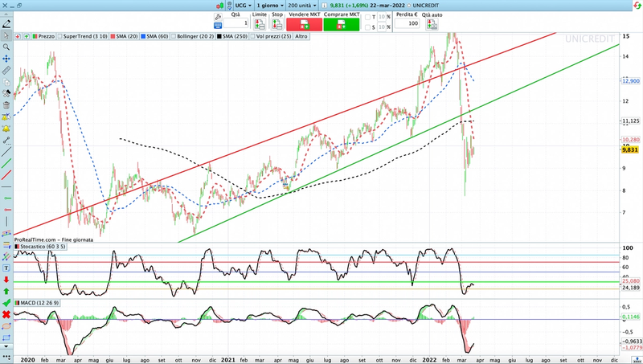Select the text annotation T tool
The image size is (643, 364).
pos(6,268)
